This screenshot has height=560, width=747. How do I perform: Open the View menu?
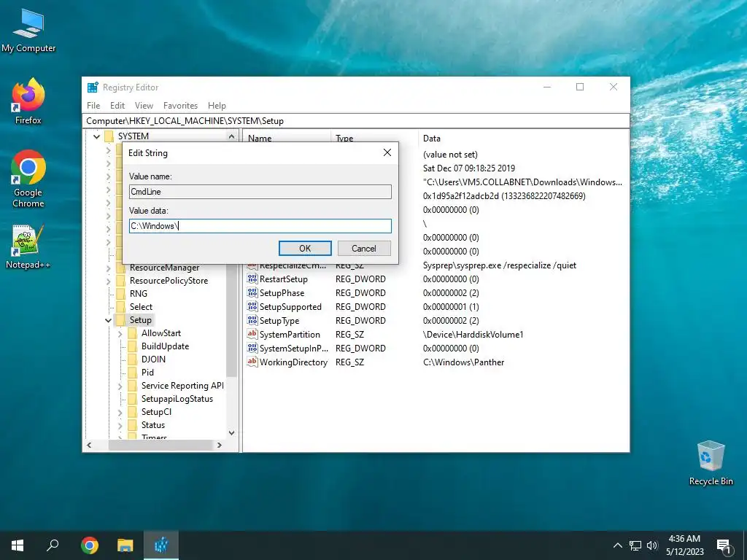point(144,106)
